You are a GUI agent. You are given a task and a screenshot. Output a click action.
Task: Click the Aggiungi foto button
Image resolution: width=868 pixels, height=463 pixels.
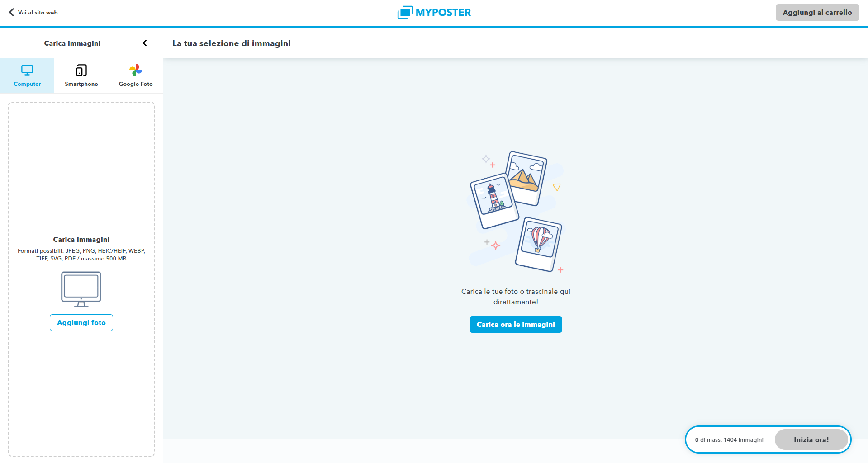(x=81, y=322)
